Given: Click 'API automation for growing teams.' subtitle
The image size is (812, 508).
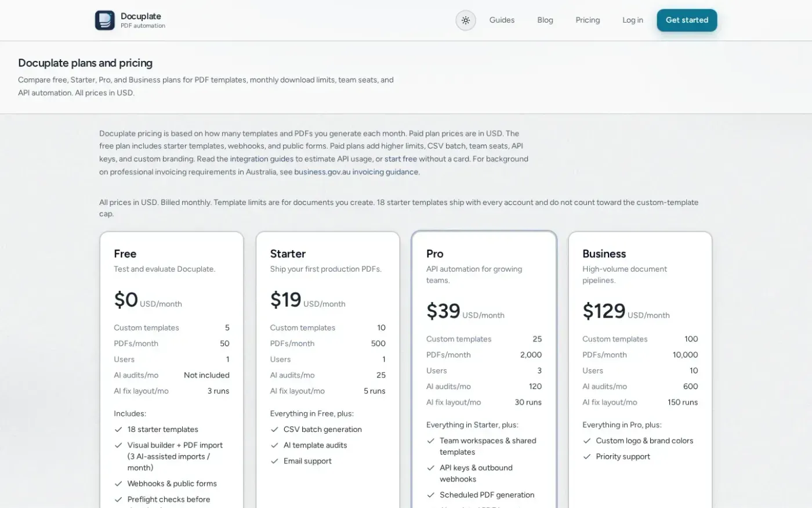Looking at the screenshot, I should [474, 275].
